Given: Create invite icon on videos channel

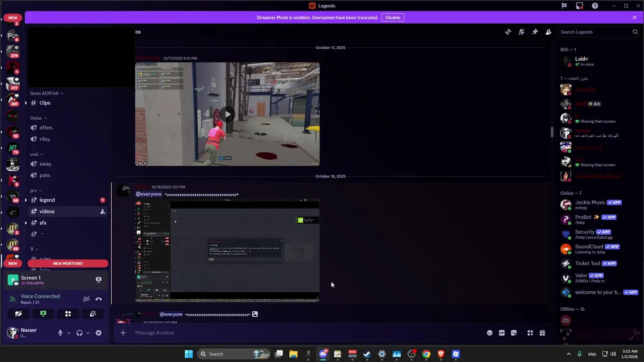Looking at the screenshot, I should pyautogui.click(x=103, y=212).
